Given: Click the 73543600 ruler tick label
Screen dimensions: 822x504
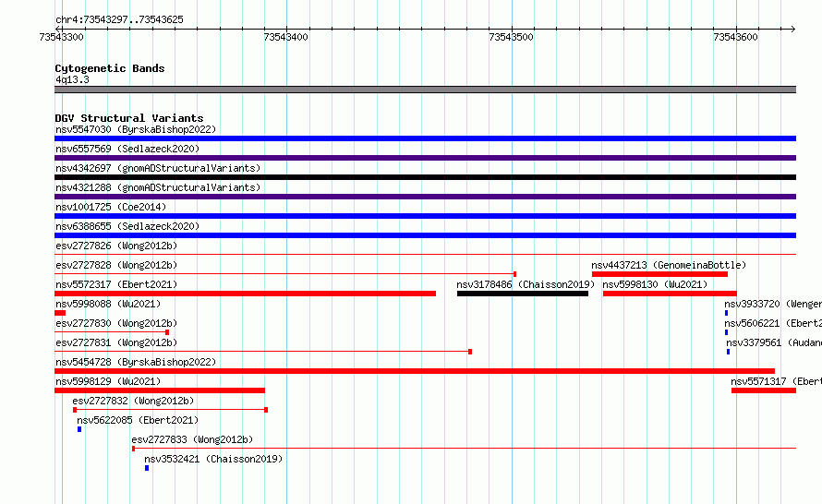Looking at the screenshot, I should [735, 37].
